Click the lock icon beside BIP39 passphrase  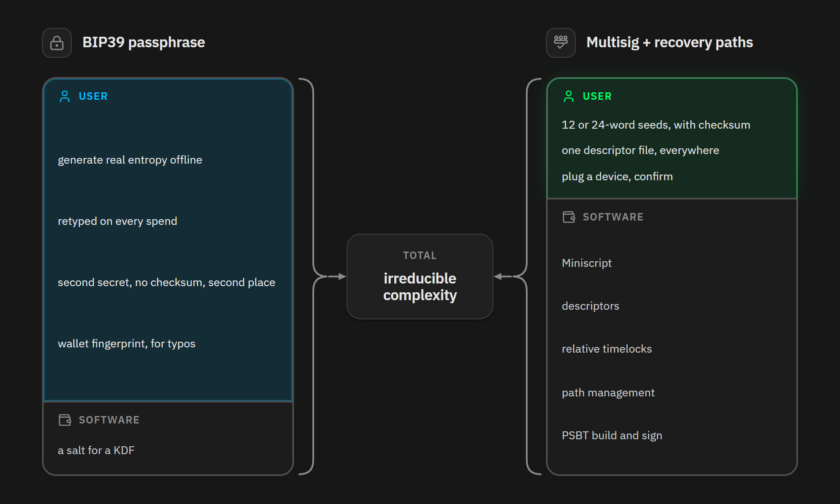pyautogui.click(x=57, y=43)
